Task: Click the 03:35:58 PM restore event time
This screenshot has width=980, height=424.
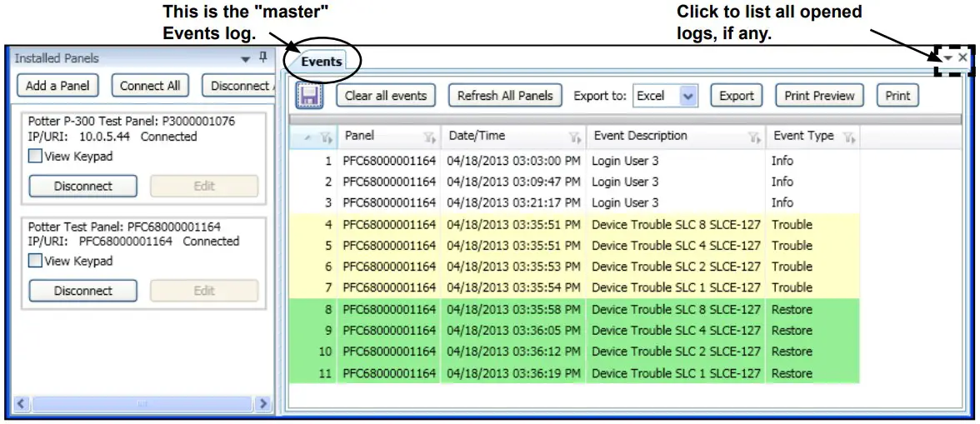Action: click(x=513, y=310)
